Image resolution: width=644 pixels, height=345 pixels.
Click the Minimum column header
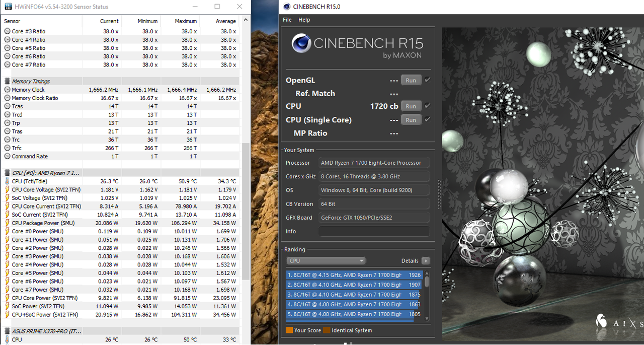coord(147,21)
